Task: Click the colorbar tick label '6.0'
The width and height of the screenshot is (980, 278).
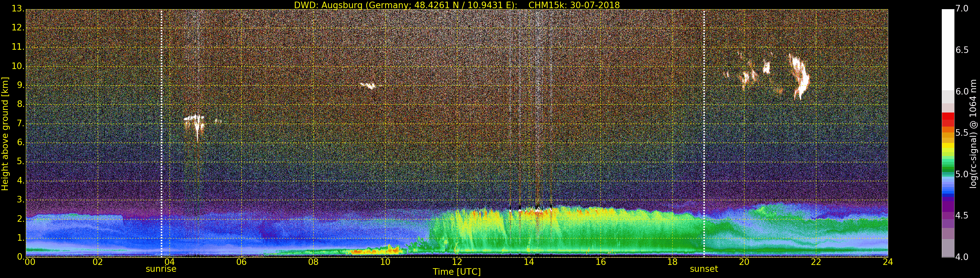Action: (962, 91)
